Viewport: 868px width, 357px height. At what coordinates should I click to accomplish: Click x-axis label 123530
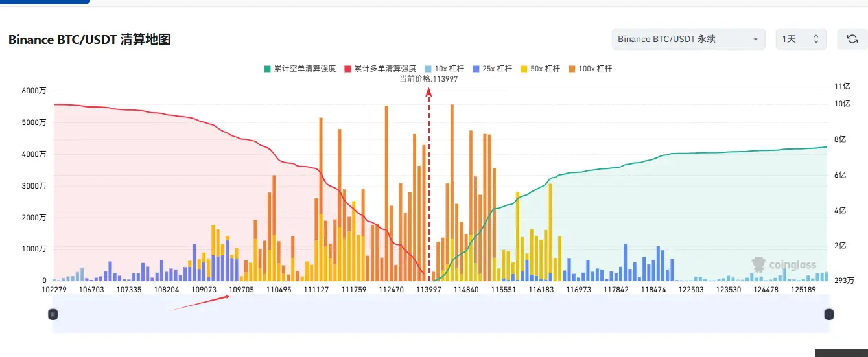[729, 290]
